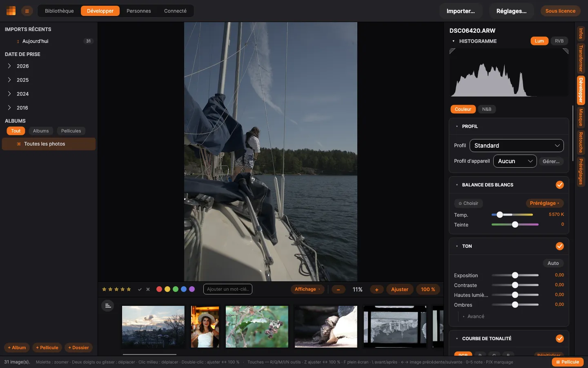Collapse the Profil section
This screenshot has height=368, width=588.
[457, 126]
